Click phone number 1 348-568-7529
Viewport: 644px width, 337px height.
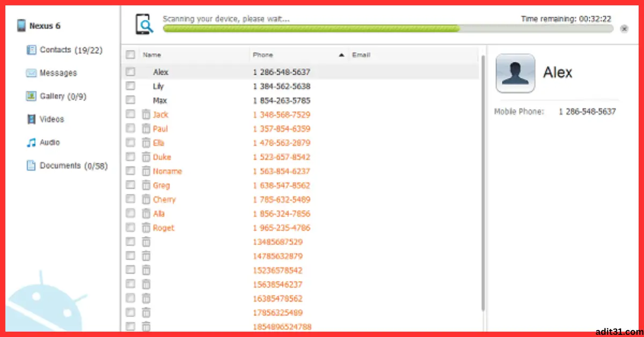pyautogui.click(x=282, y=115)
